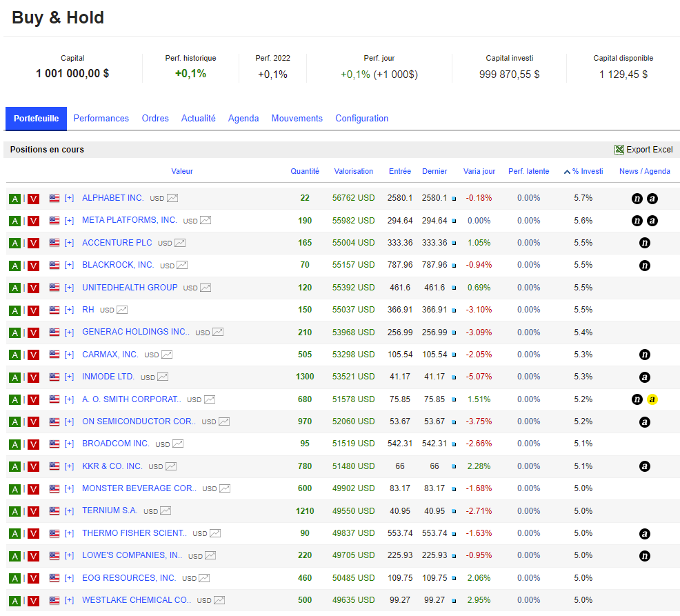
Task: Click the green A buy icon for Alphabet Inc.
Action: (x=14, y=199)
